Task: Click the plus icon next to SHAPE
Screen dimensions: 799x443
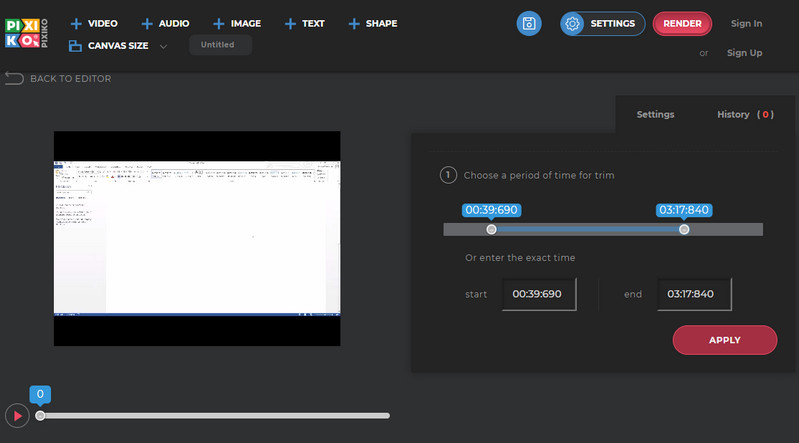Action: point(355,23)
